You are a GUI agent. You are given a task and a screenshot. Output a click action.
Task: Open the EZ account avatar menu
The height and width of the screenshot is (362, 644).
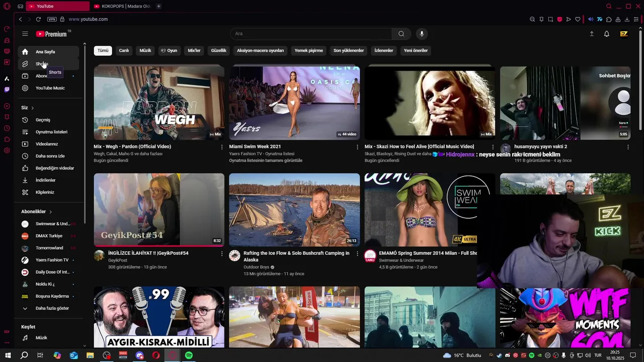click(624, 34)
